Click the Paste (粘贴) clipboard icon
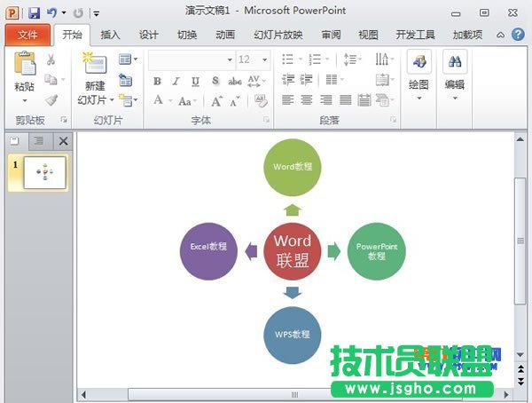This screenshot has height=403, width=532. (x=25, y=63)
